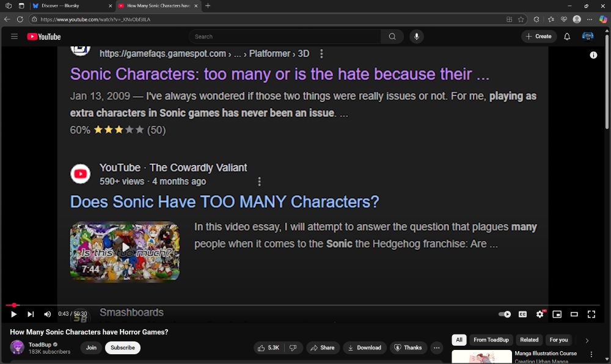Go back in browser
The image size is (611, 364).
click(7, 19)
